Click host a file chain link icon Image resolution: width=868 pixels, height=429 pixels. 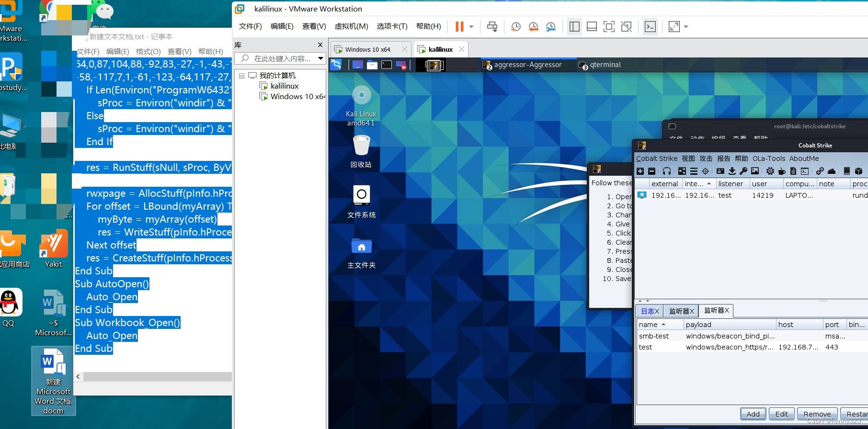(820, 171)
